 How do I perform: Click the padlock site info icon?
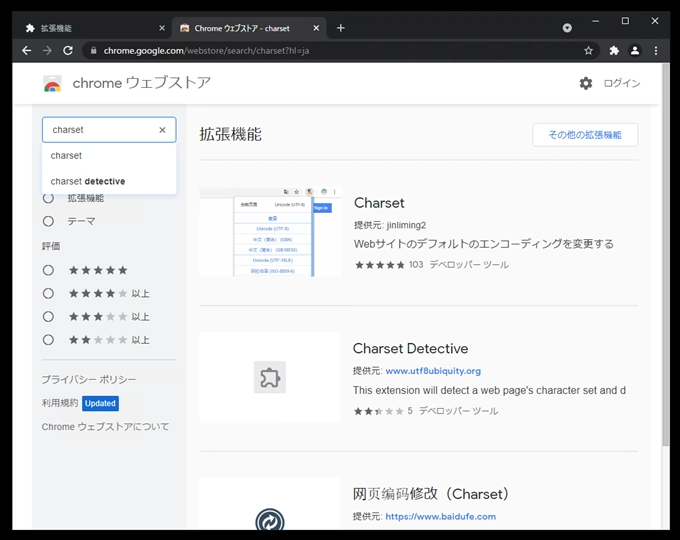click(93, 51)
